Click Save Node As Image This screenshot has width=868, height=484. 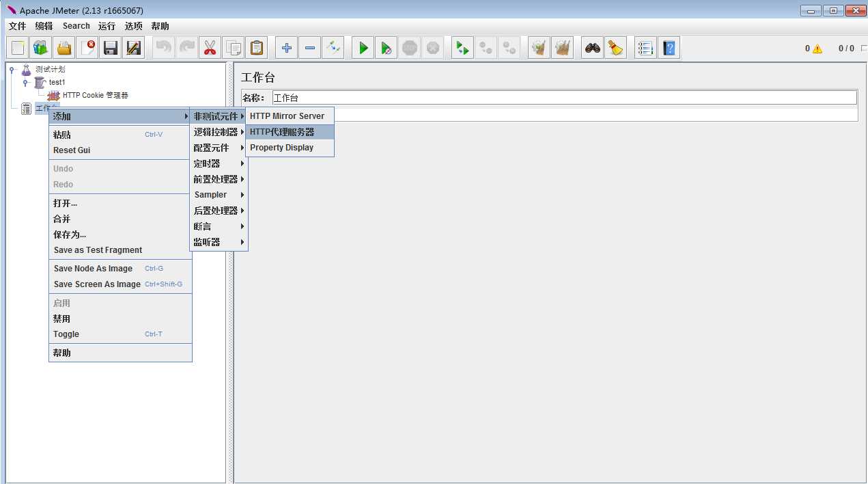click(x=120, y=269)
